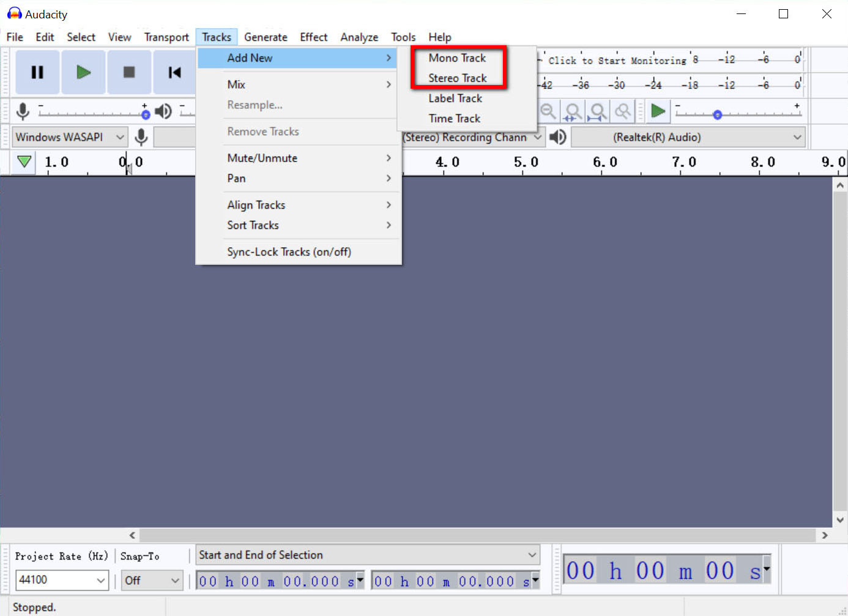
Task: Open the Help menu
Action: pos(439,37)
